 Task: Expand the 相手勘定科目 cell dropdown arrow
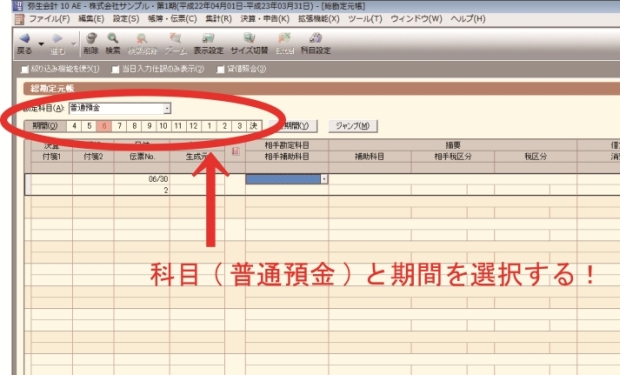coord(324,179)
